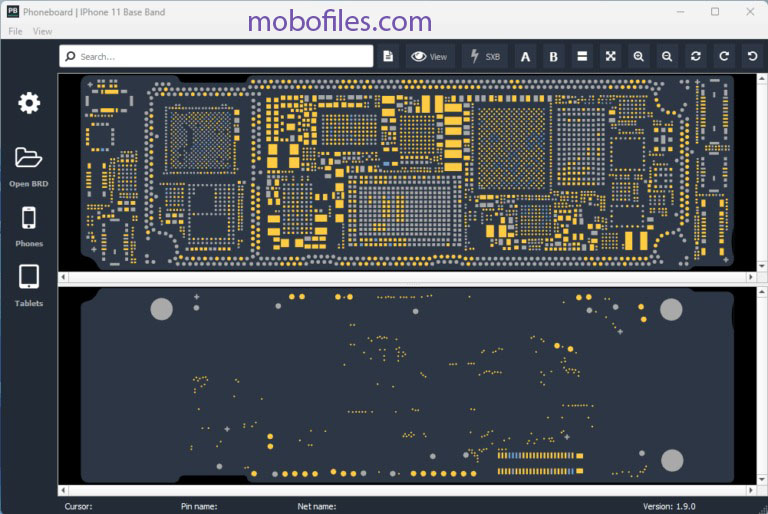Click the document file icon in toolbar

388,56
